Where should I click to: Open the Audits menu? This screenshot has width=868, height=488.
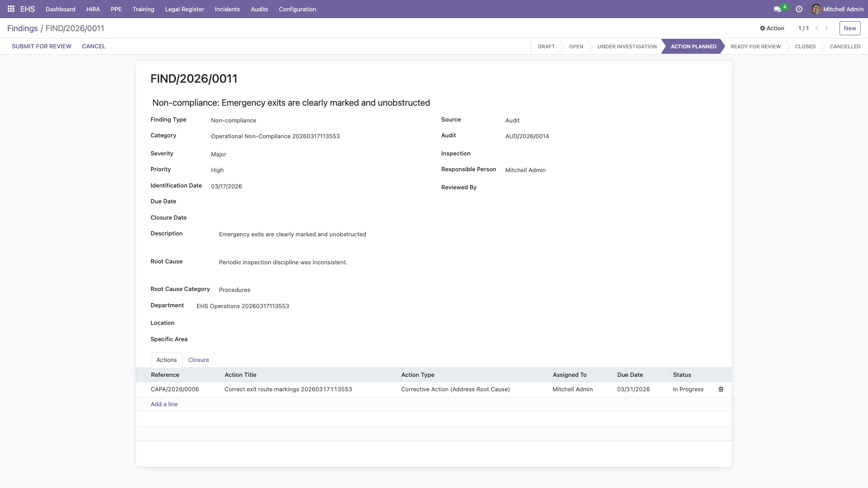point(259,9)
